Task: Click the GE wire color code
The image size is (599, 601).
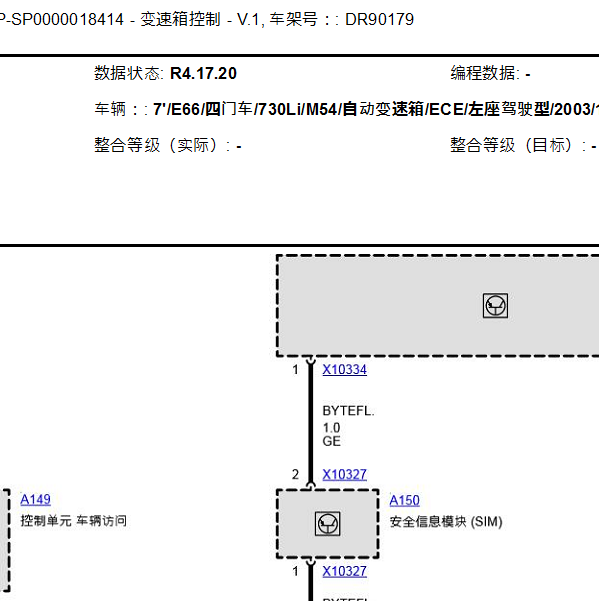Action: [332, 441]
